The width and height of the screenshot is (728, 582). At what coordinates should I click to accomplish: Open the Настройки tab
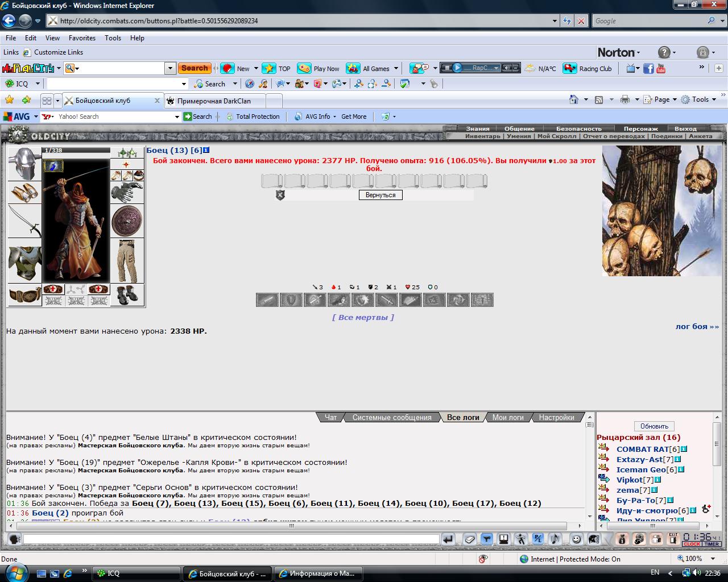[556, 417]
